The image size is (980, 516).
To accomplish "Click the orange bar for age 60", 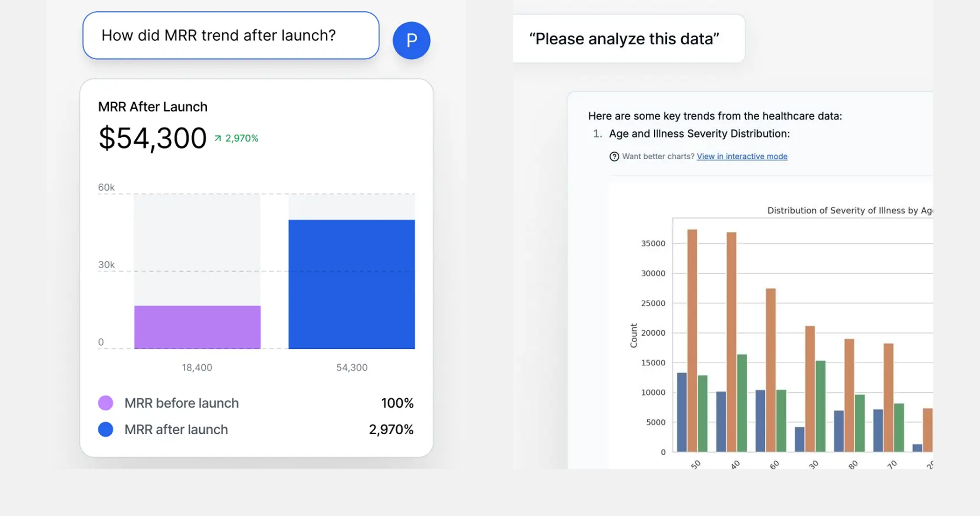I will [770, 370].
